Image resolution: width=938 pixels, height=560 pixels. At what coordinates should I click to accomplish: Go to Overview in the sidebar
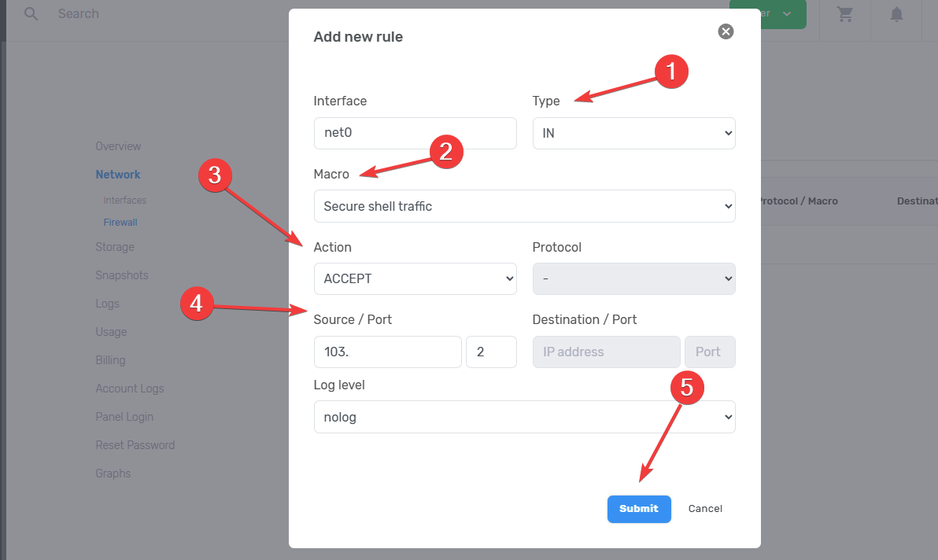click(118, 146)
